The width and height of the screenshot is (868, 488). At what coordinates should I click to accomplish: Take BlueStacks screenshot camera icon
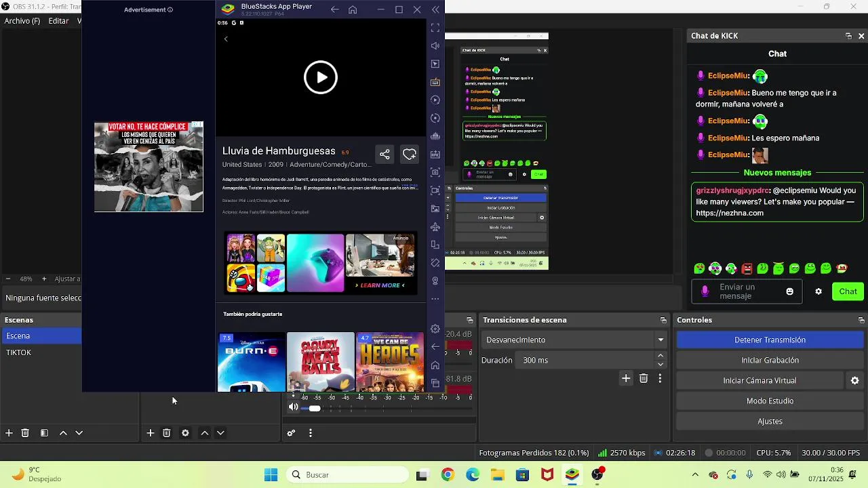[x=435, y=172]
